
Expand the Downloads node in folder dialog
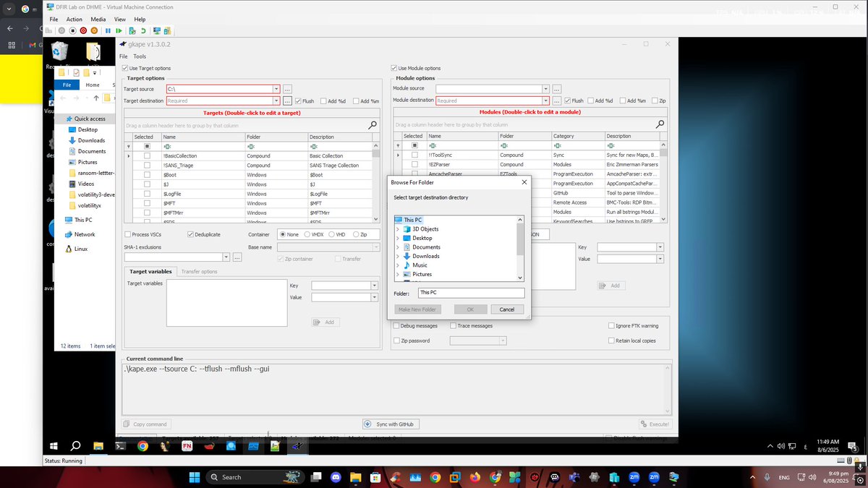397,256
